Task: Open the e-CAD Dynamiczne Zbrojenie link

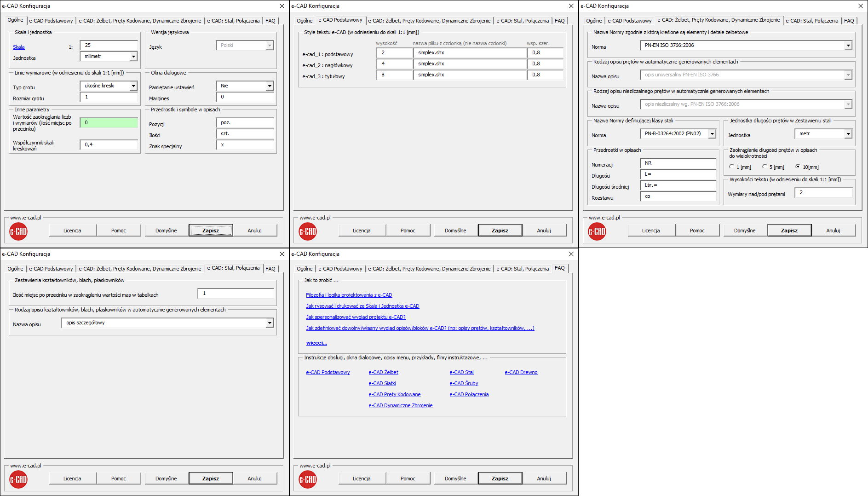Action: tap(401, 405)
